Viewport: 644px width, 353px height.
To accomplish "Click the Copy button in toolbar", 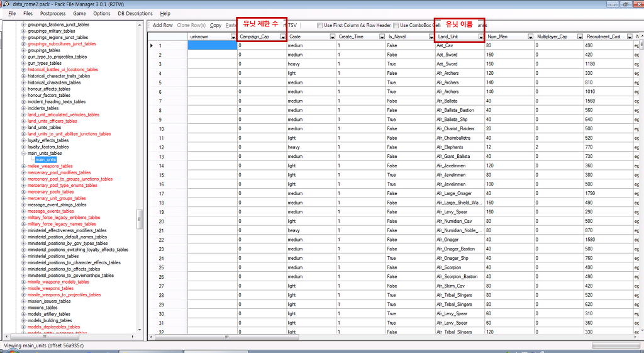I will [216, 25].
